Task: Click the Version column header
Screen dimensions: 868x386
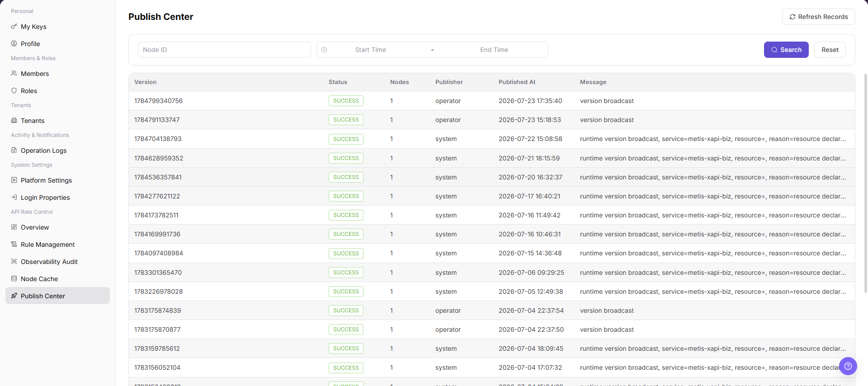Action: click(146, 82)
